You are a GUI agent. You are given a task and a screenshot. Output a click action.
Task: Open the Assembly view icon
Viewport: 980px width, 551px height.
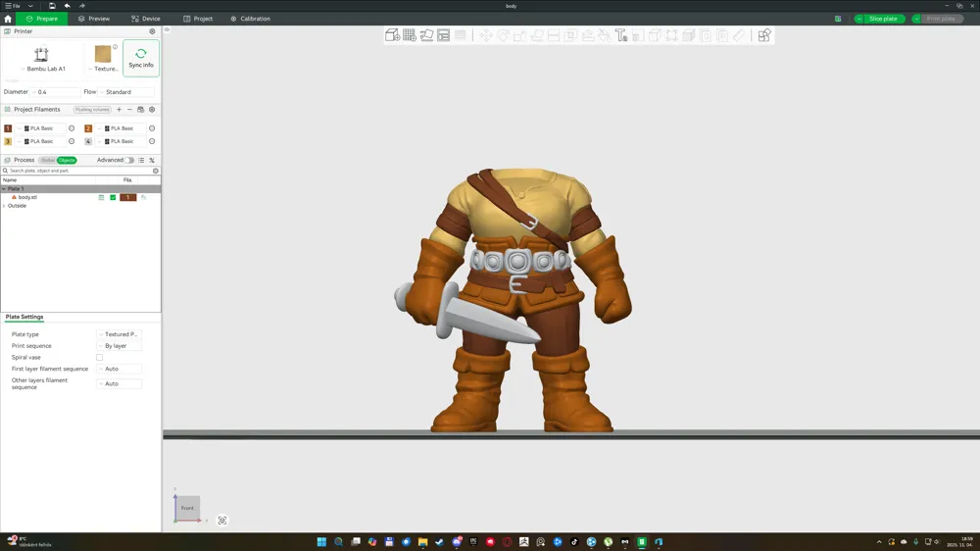764,35
